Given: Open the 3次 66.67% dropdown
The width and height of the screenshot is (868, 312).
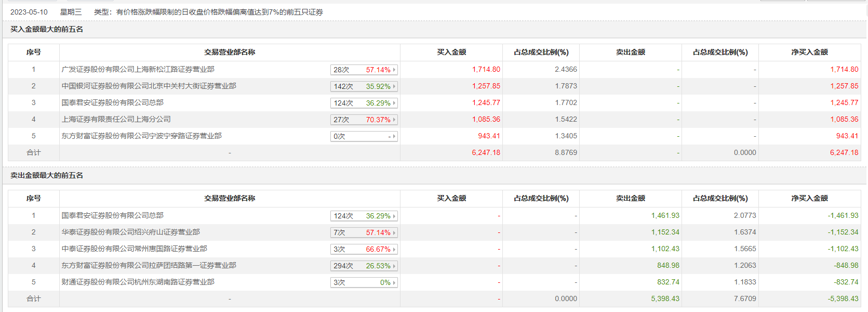Looking at the screenshot, I should pyautogui.click(x=394, y=249).
